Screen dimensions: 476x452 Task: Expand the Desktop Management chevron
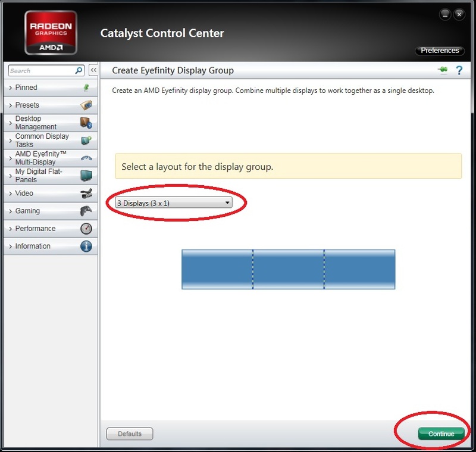tap(11, 123)
